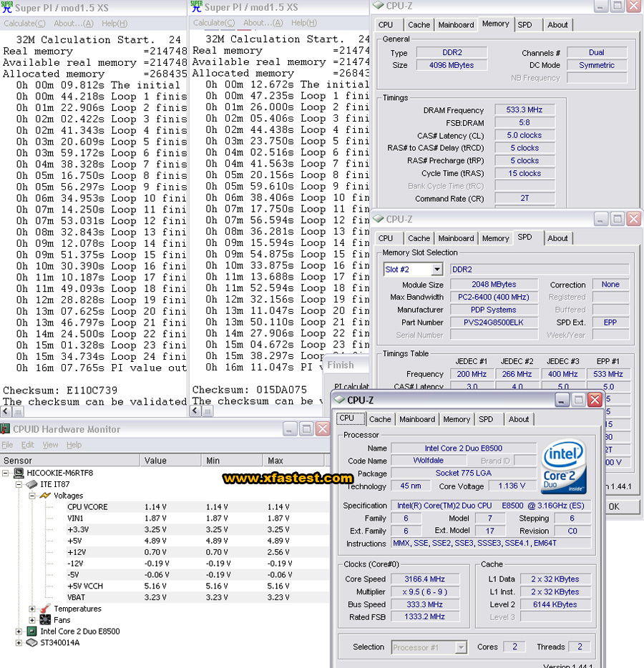This screenshot has height=668, width=644.
Task: Click the ST340014A hard drive icon
Action: [x=32, y=643]
